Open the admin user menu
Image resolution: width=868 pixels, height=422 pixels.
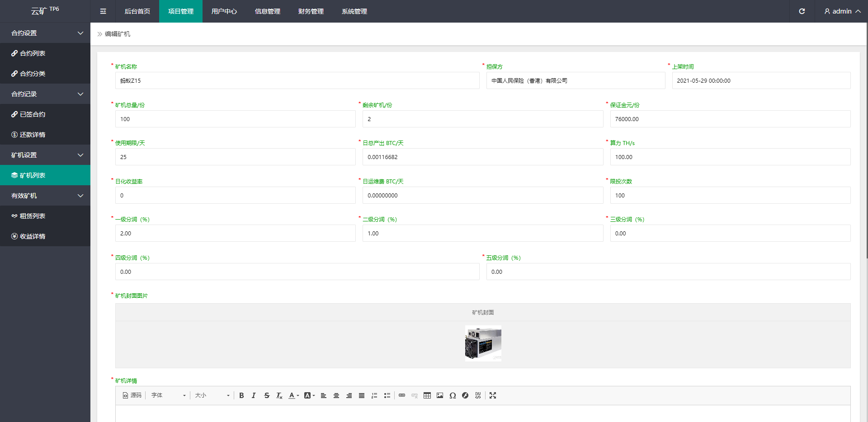(x=842, y=11)
